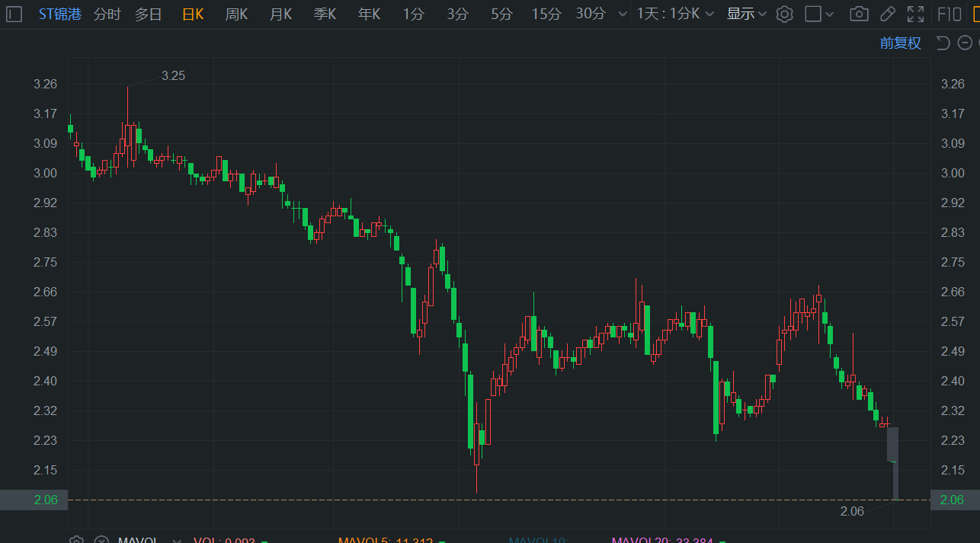Switch to 周K weekly chart
The image size is (980, 543).
[237, 14]
